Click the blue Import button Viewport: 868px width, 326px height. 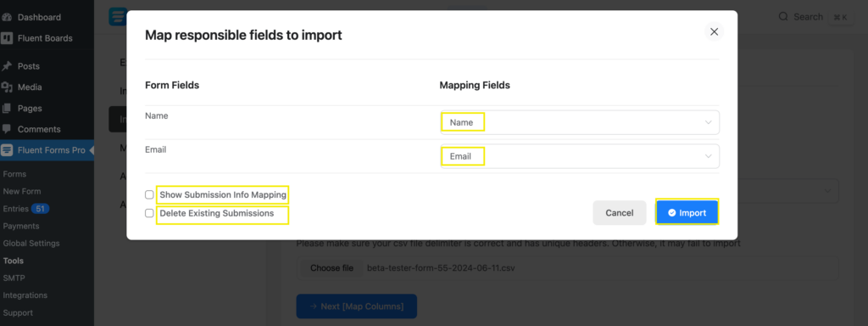687,212
